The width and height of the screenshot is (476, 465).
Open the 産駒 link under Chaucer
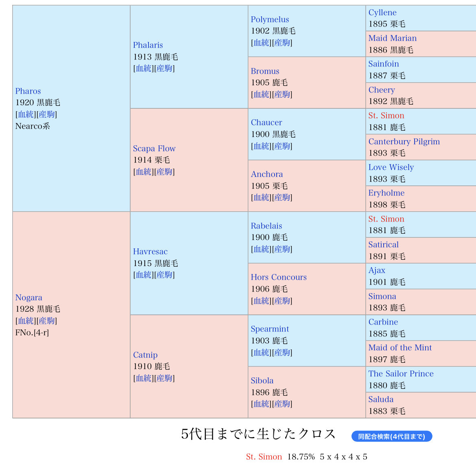click(x=282, y=146)
